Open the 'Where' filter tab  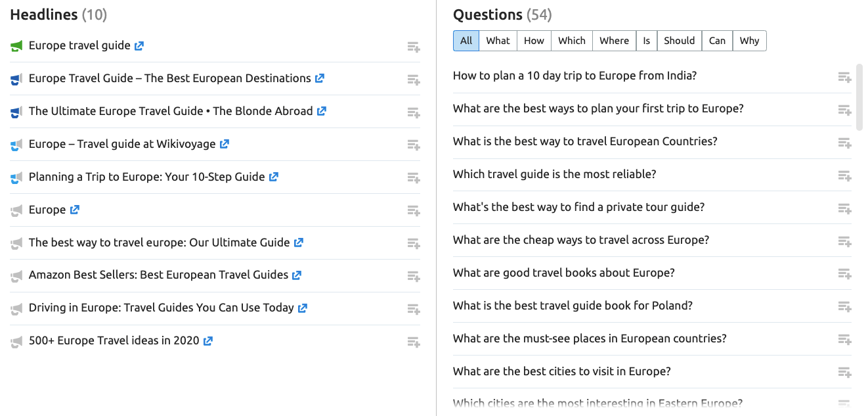(614, 40)
